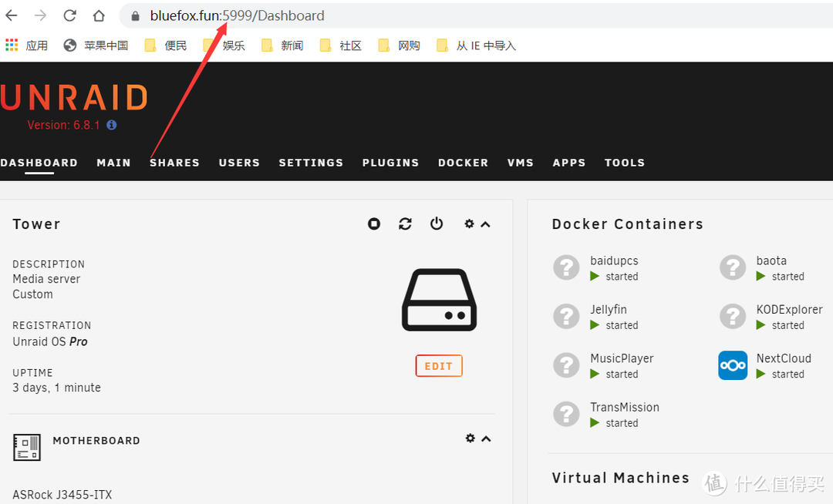The image size is (833, 504).
Task: Open the PLUGINS tab
Action: (391, 163)
